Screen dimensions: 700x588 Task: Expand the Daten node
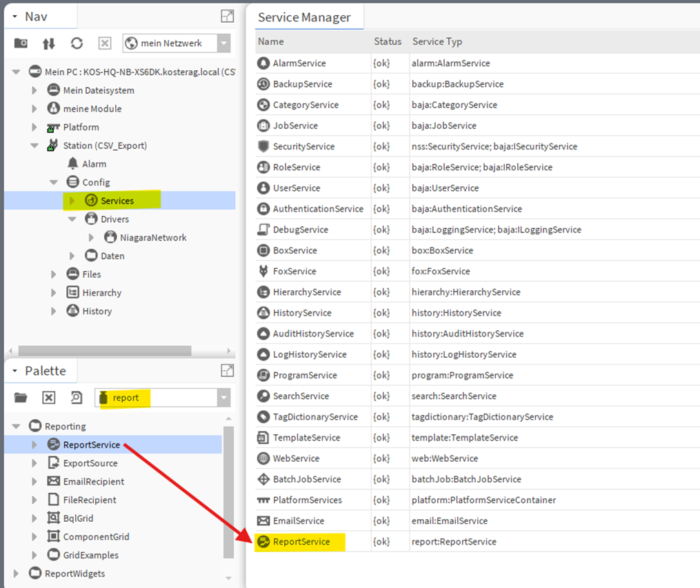tap(72, 256)
